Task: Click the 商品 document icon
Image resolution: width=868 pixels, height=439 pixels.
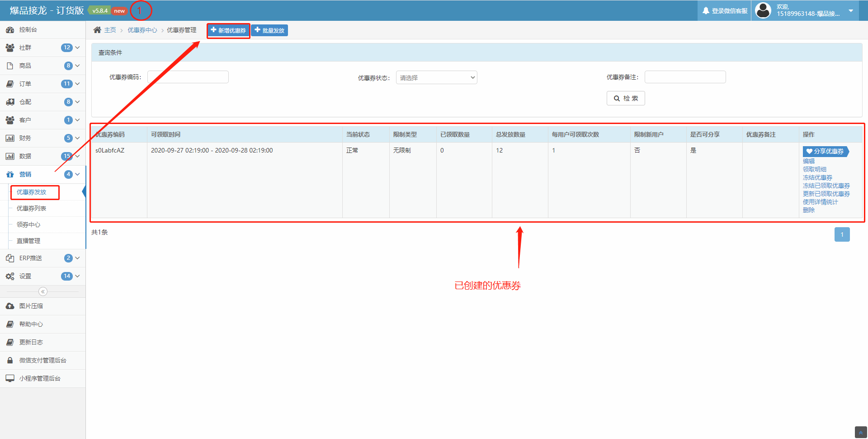Action: point(10,66)
